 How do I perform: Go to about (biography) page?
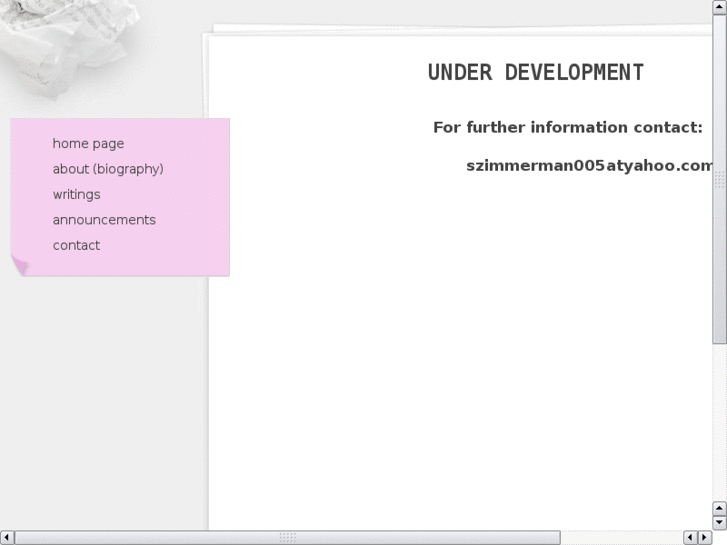pyautogui.click(x=108, y=169)
